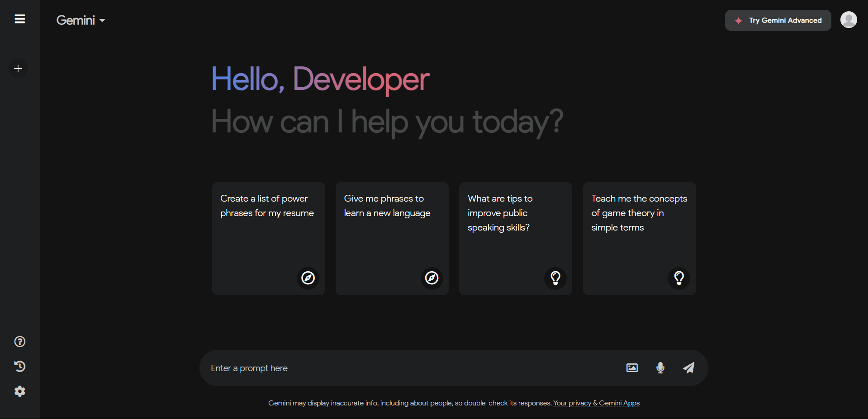Open the hamburger main menu
868x419 pixels.
19,19
